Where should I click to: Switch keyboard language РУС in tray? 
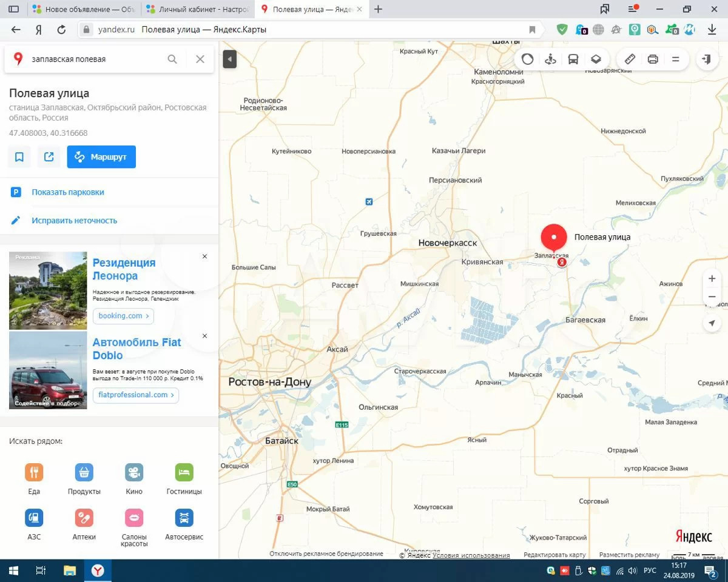click(x=650, y=570)
